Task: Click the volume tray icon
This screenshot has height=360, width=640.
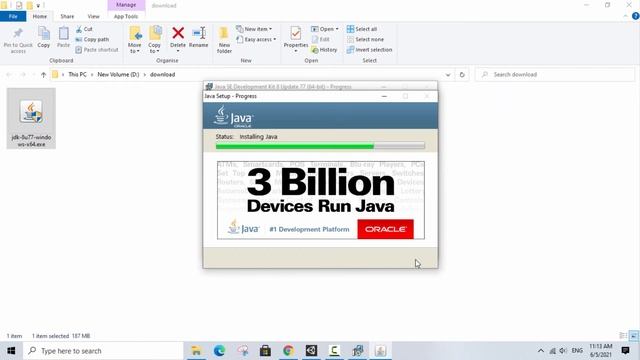Action: pyautogui.click(x=563, y=351)
